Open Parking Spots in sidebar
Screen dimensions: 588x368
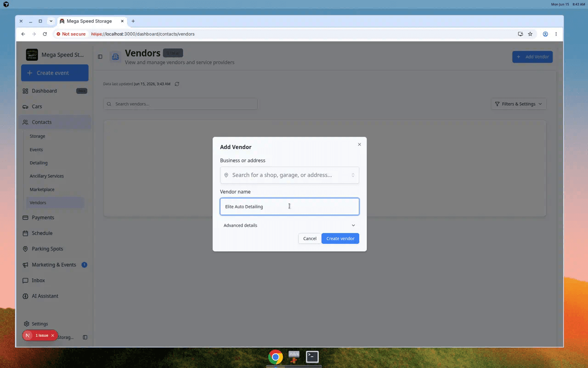point(55,249)
